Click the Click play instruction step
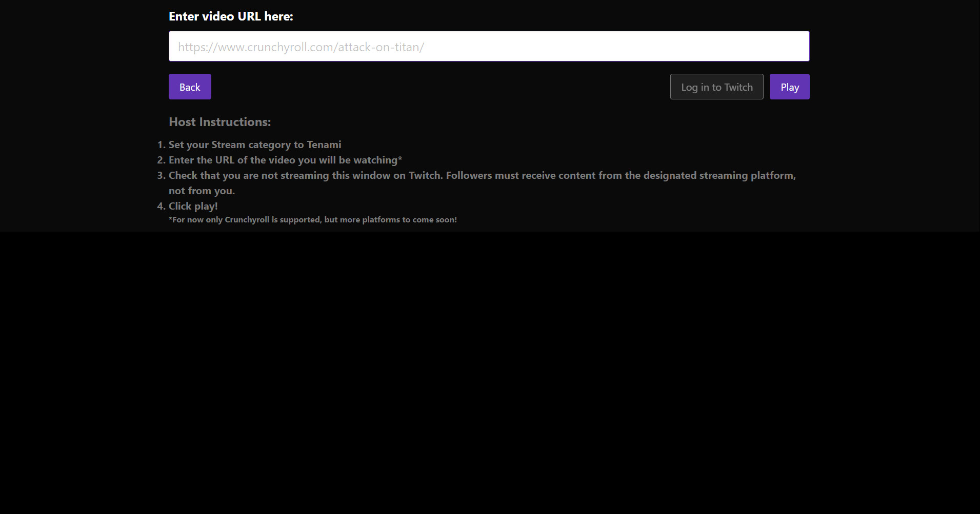 193,205
